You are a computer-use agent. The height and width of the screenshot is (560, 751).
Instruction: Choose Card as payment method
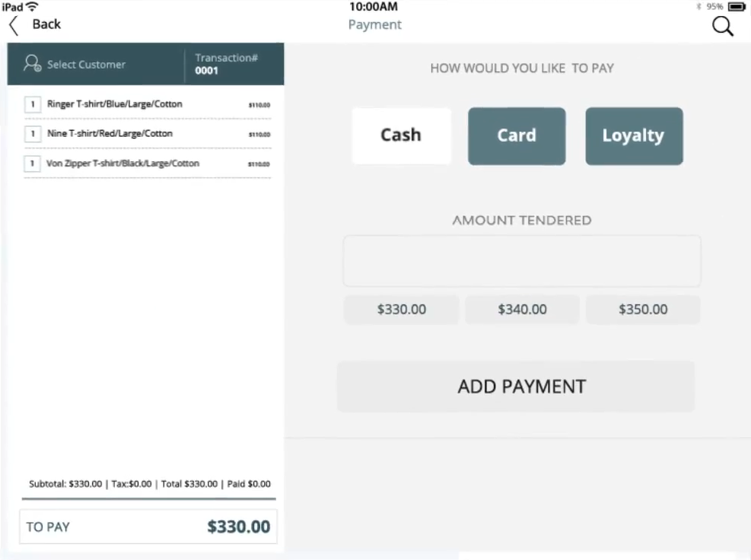pos(517,136)
